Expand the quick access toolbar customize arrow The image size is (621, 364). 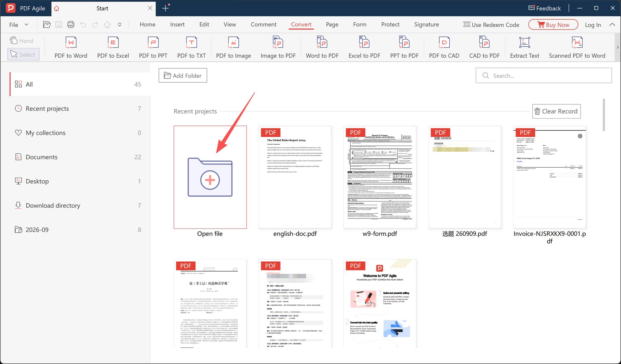pyautogui.click(x=120, y=25)
